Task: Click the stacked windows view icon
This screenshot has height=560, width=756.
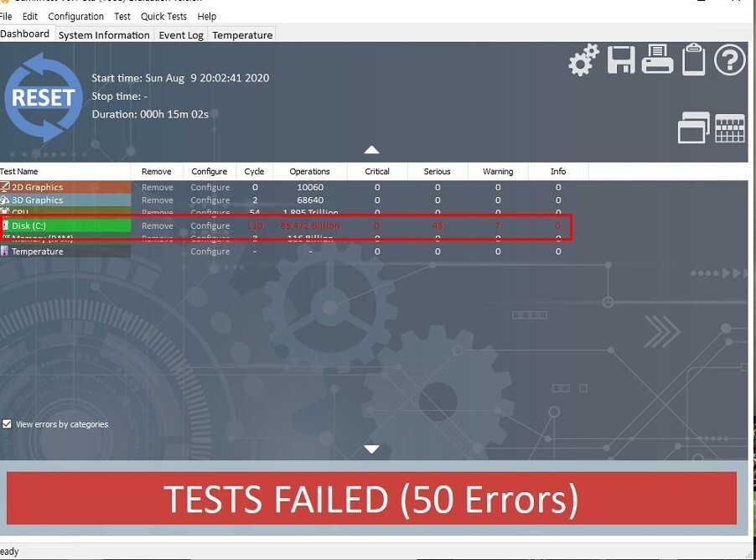Action: (694, 127)
